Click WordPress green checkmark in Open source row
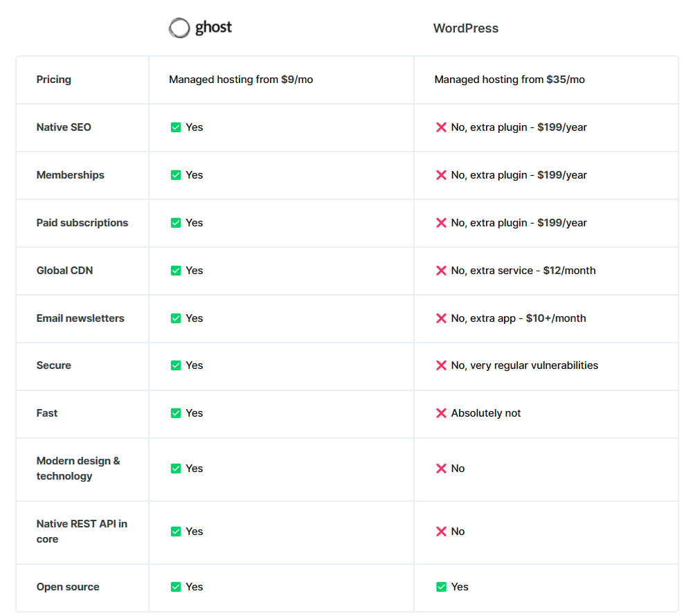 point(441,587)
